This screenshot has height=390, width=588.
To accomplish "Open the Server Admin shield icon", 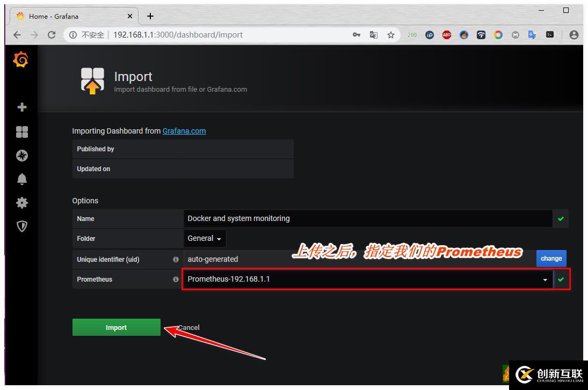I will (x=22, y=226).
